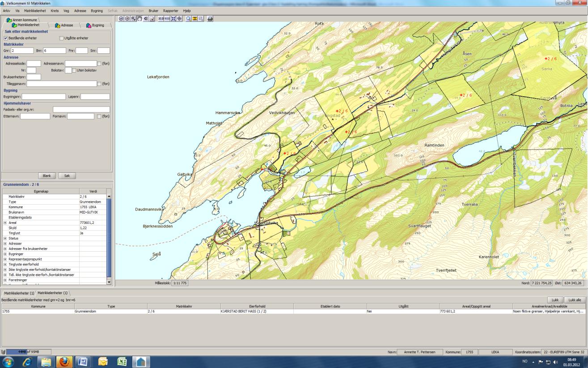Expand the Forretninger row

click(x=5, y=280)
